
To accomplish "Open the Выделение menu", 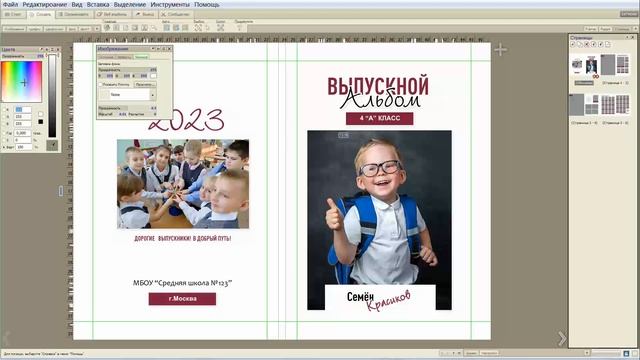I will [130, 4].
